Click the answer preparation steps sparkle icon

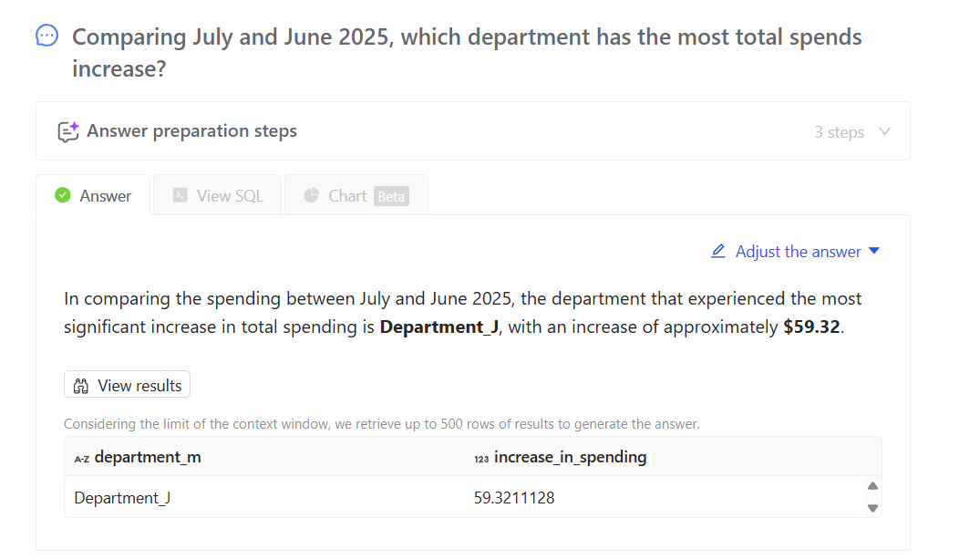coord(68,131)
